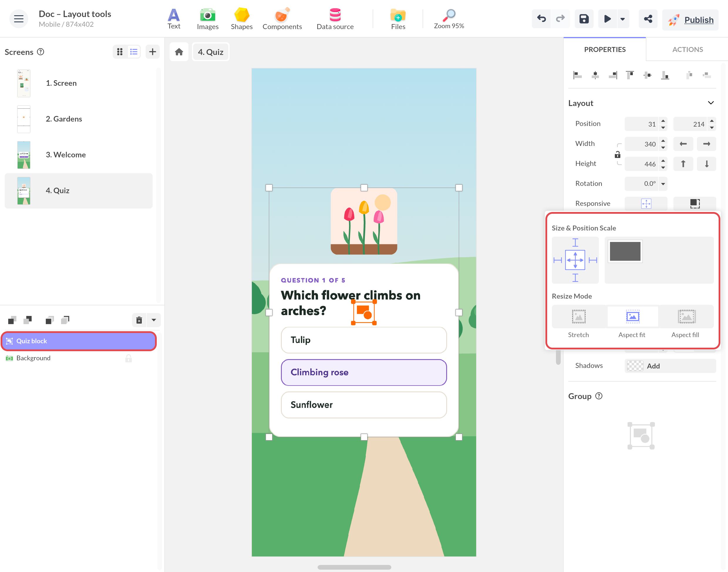
Task: Align selection to left edge
Action: click(577, 75)
